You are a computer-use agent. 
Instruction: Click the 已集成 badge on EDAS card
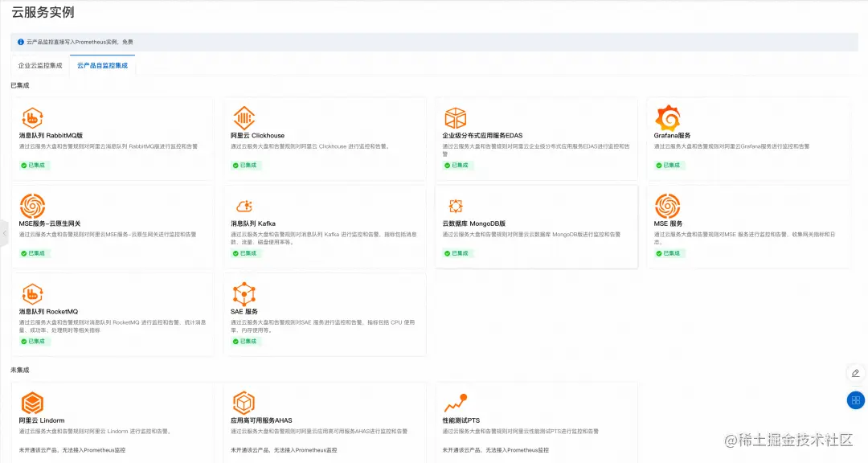tap(457, 165)
